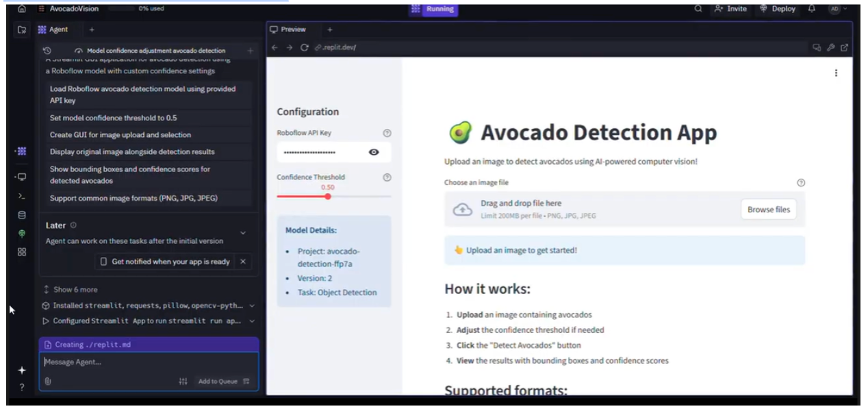
Task: Open the Preview monitor icon in left sidebar
Action: click(22, 177)
